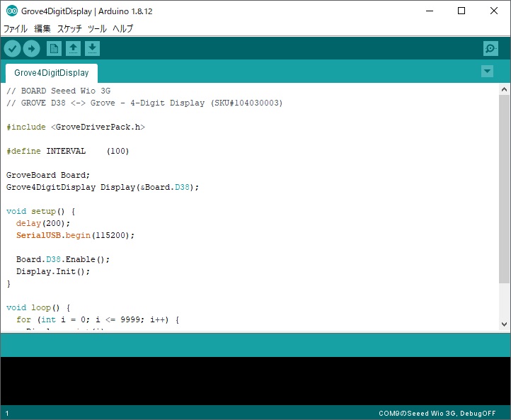The image size is (511, 420).
Task: Click the line '// BOARD Seeed Wio 3G'
Action: coord(59,91)
